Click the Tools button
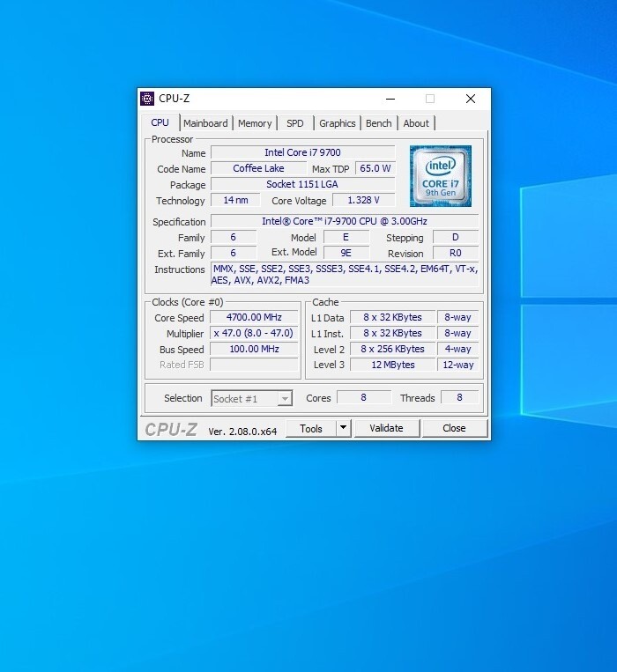Viewport: 617px width, 672px height. point(311,429)
